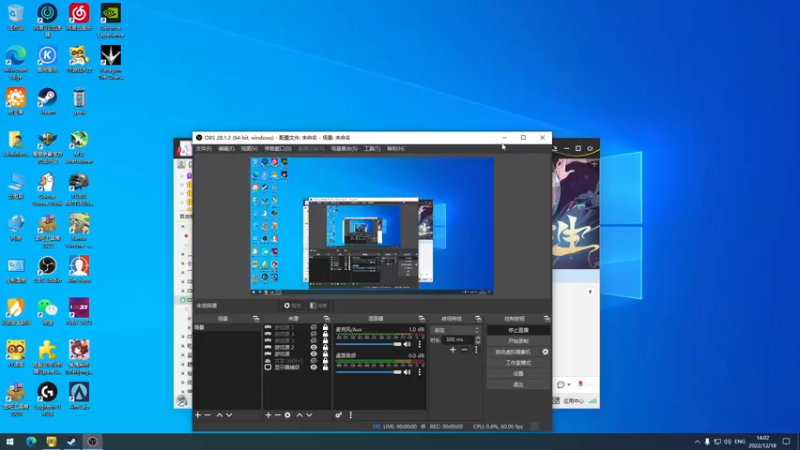Unlock the 显示器捕获 source lock
The image size is (800, 450).
[326, 367]
